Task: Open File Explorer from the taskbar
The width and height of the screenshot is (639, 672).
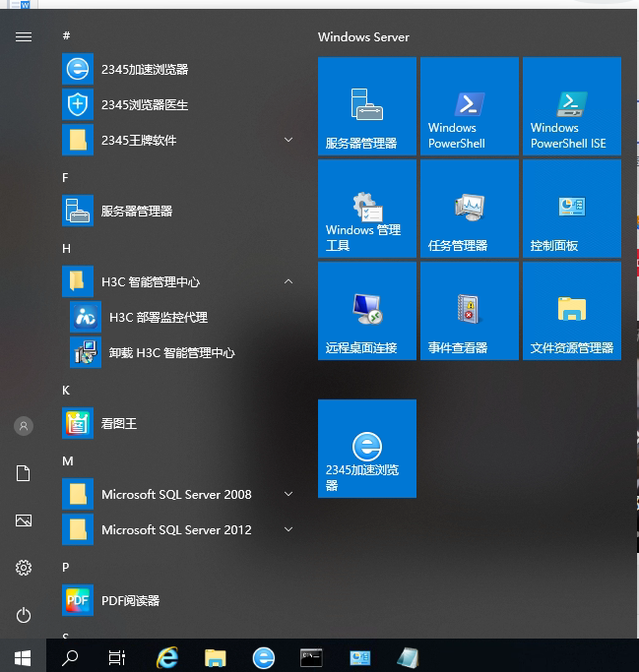Action: pos(216,658)
